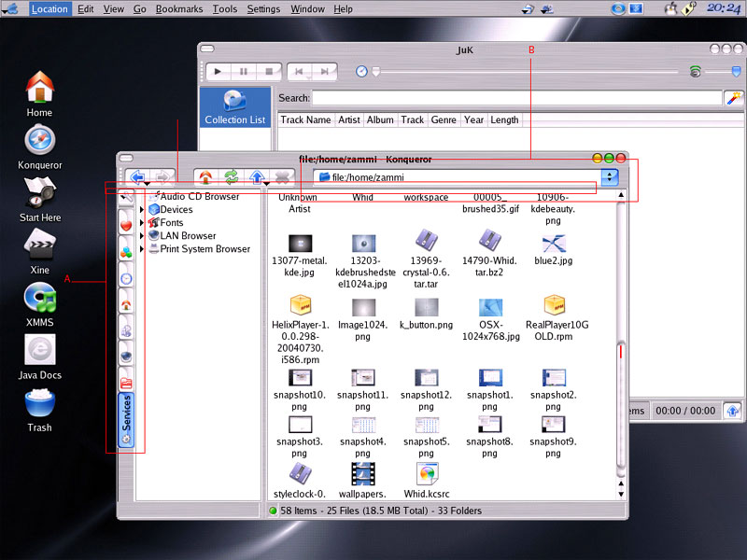The height and width of the screenshot is (560, 747).
Task: Open the red Root Folder sidebar tab
Action: click(126, 382)
